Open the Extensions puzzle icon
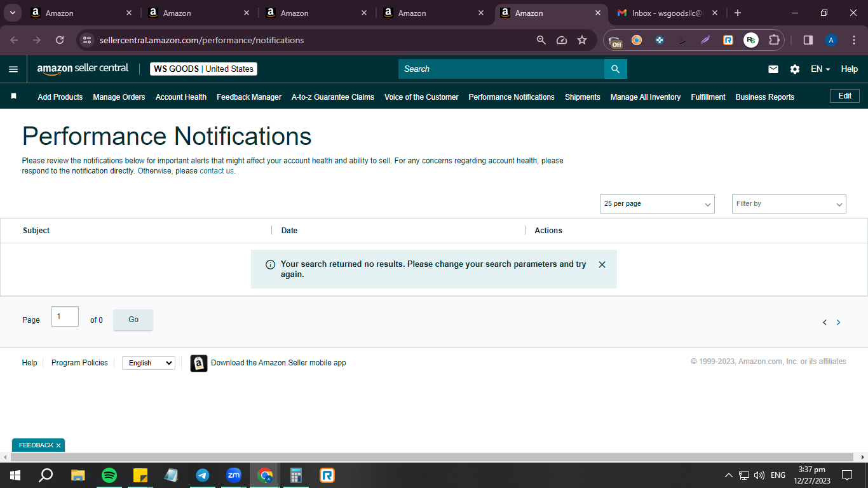The image size is (868, 488). click(x=774, y=40)
